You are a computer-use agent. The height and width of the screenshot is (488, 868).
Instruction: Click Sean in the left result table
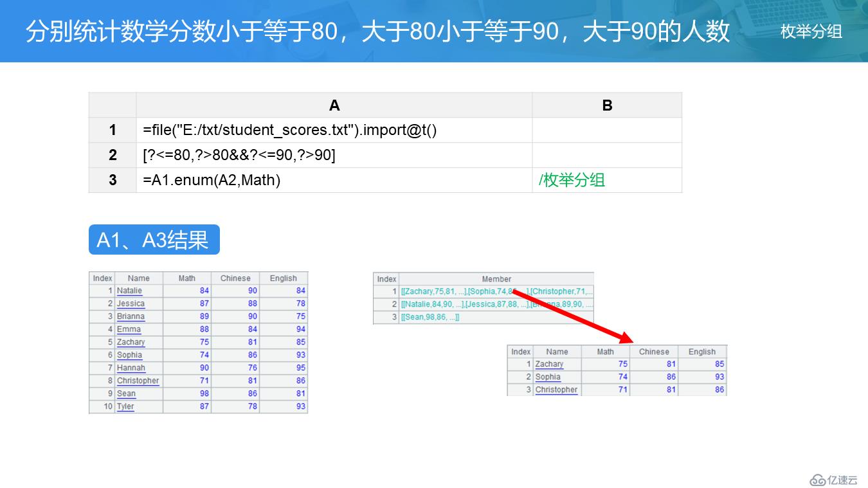[126, 393]
